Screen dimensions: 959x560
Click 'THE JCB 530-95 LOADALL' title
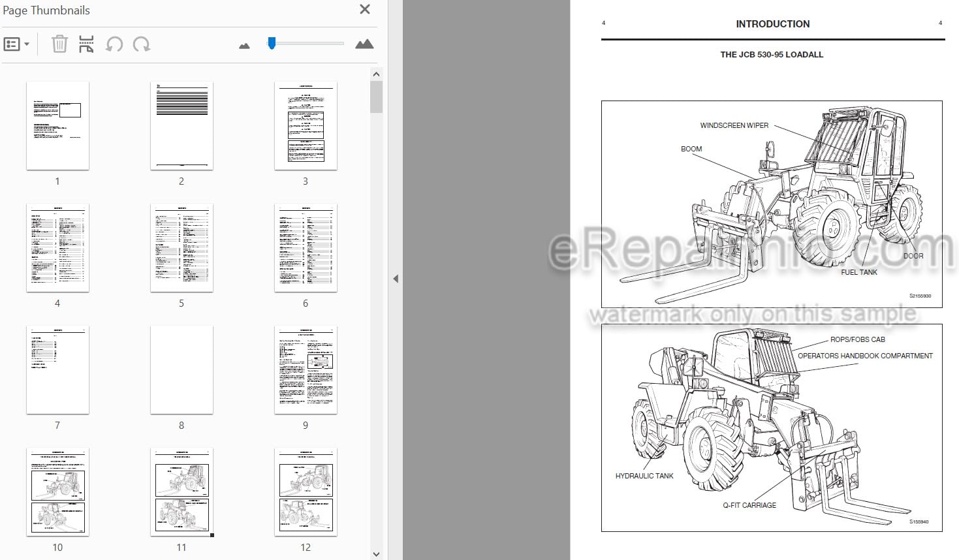point(772,55)
